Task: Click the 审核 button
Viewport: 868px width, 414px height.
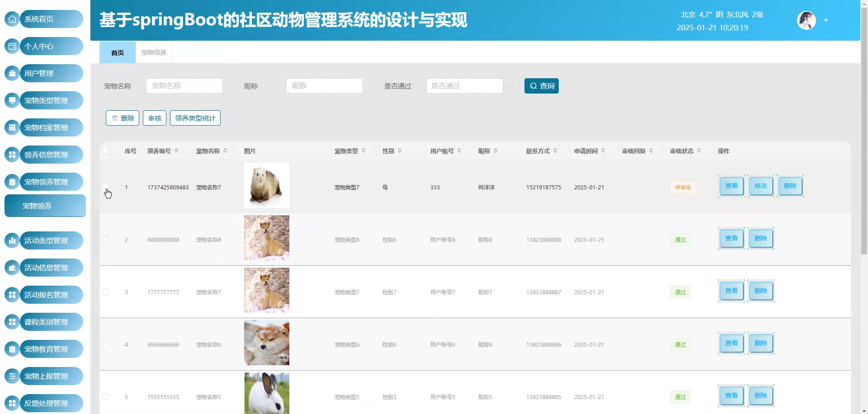Action: (155, 118)
